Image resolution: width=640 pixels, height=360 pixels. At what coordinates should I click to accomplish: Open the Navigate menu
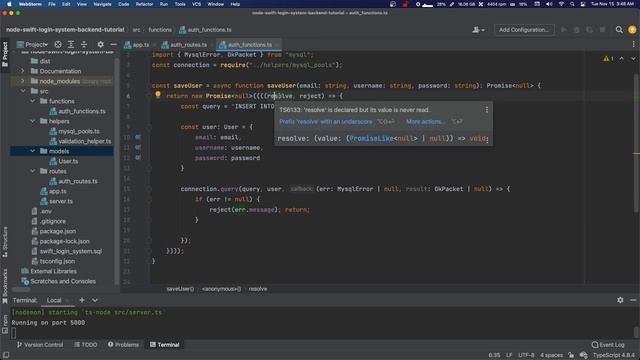pos(102,4)
